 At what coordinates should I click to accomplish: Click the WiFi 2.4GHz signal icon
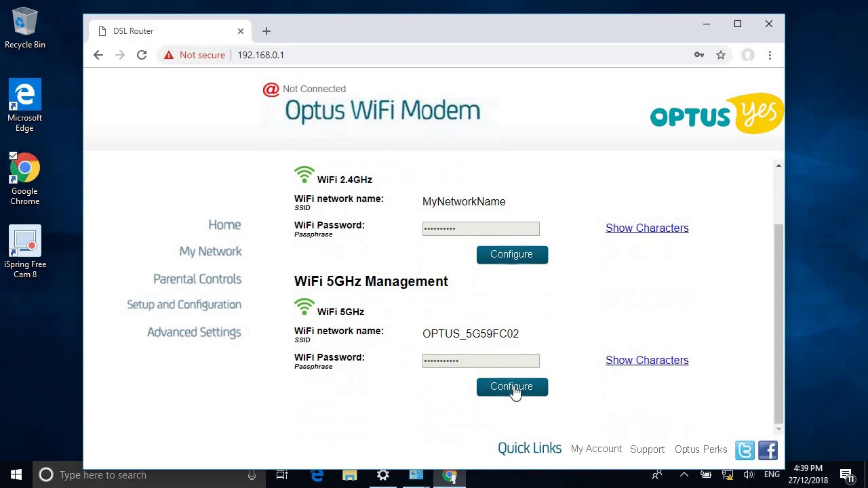304,175
